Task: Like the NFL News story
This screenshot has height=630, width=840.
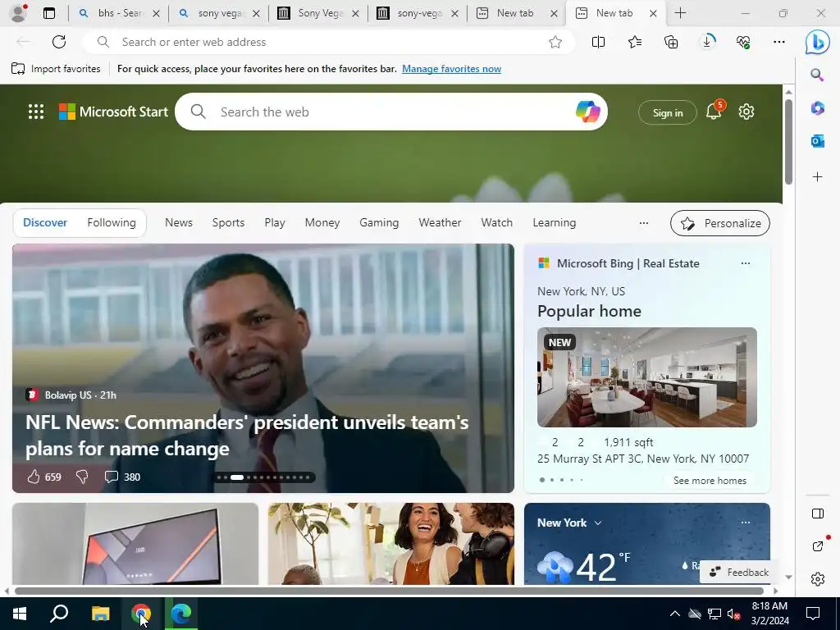Action: pos(33,477)
